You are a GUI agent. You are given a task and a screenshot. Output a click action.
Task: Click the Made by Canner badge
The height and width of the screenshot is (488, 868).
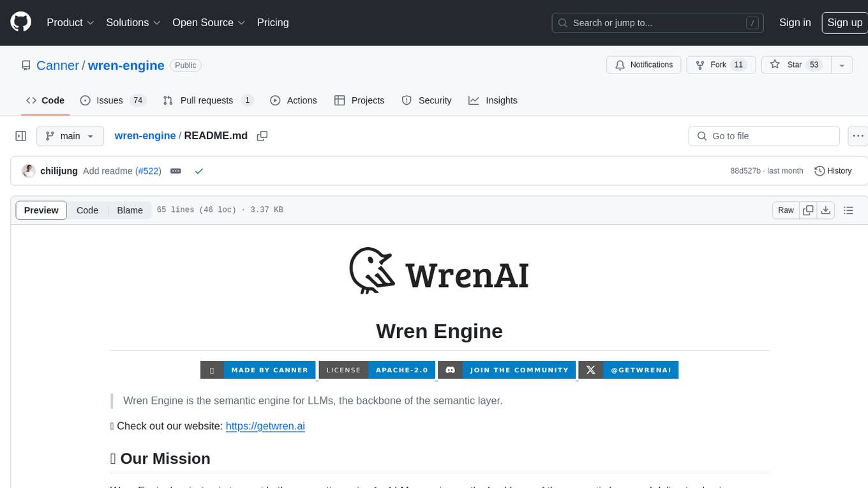[x=258, y=370]
